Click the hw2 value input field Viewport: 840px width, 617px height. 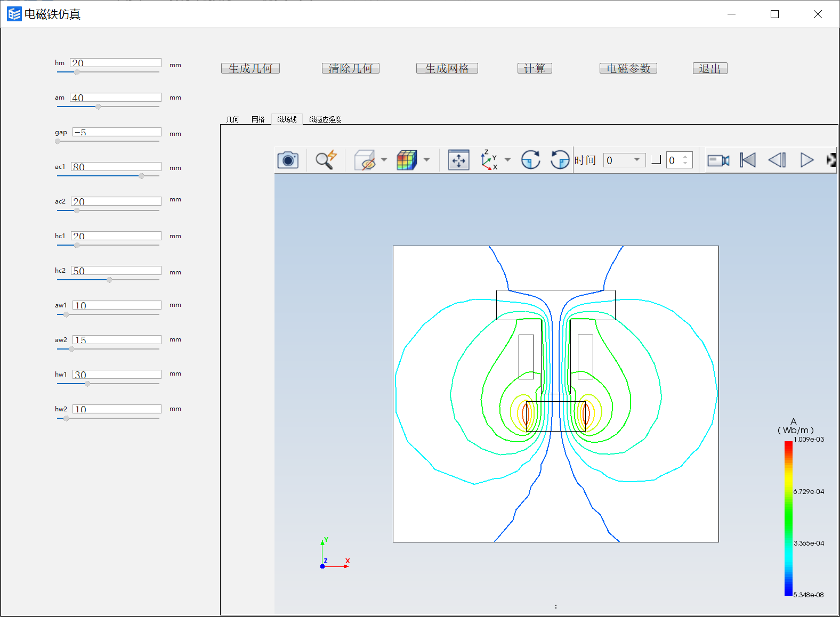(x=117, y=409)
